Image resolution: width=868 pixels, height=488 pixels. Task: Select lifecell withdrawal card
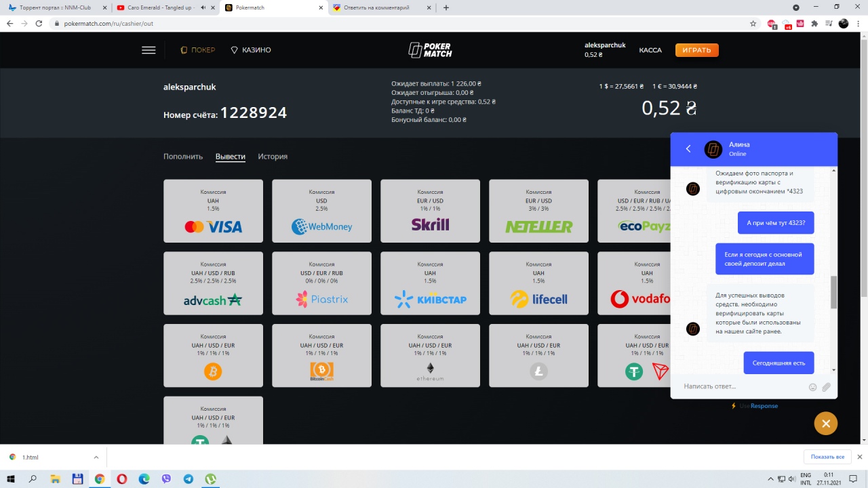pyautogui.click(x=538, y=283)
